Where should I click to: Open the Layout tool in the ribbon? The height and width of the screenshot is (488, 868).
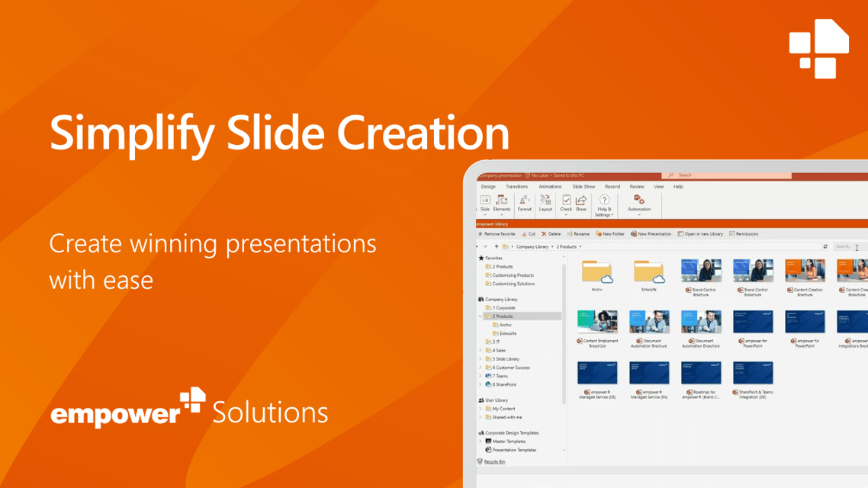545,204
